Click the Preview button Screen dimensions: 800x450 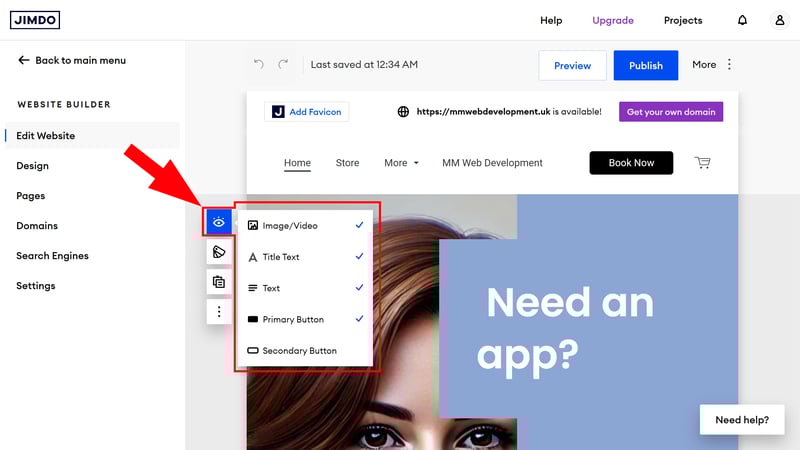coord(572,65)
